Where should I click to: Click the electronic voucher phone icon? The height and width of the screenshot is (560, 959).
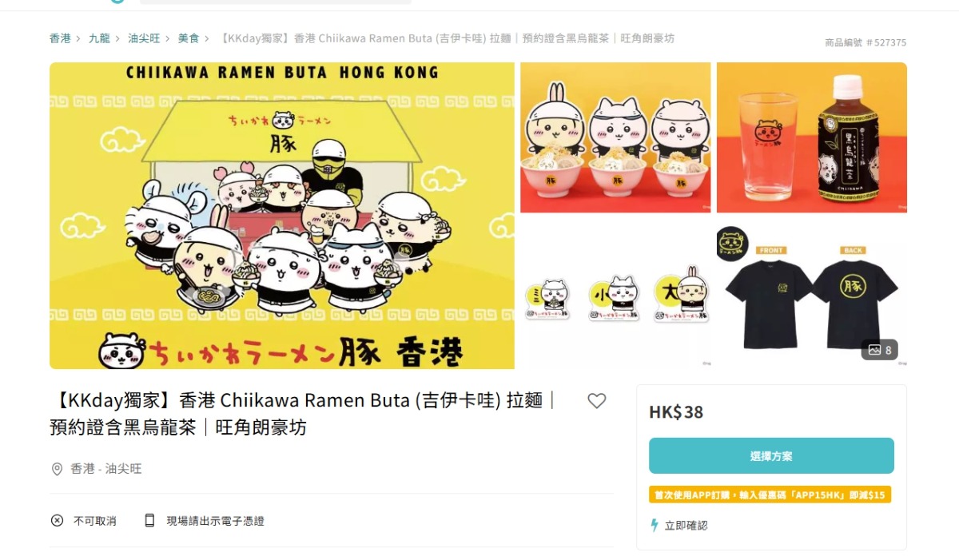point(149,521)
